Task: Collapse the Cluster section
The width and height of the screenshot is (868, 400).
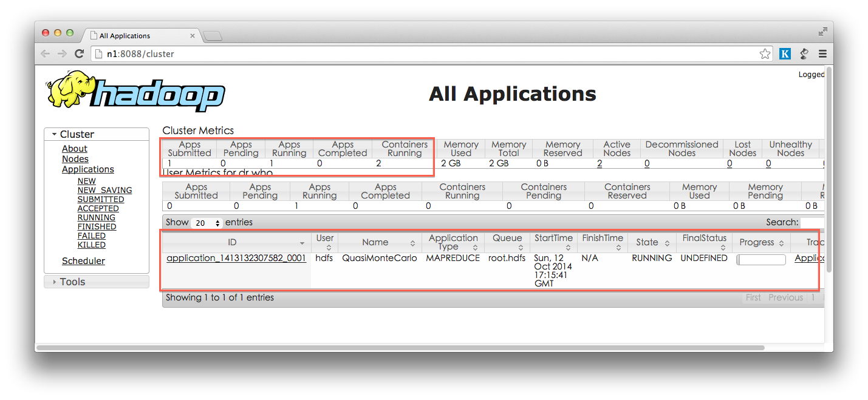Action: [x=55, y=134]
